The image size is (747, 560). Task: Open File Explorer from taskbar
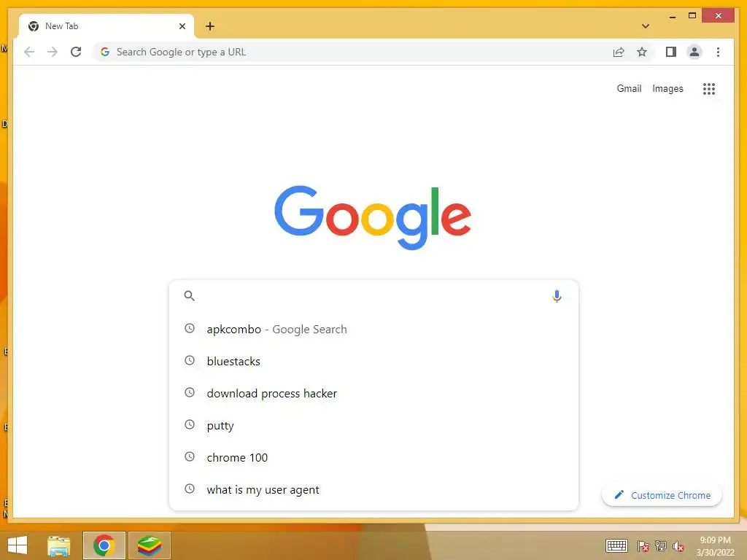tap(59, 545)
